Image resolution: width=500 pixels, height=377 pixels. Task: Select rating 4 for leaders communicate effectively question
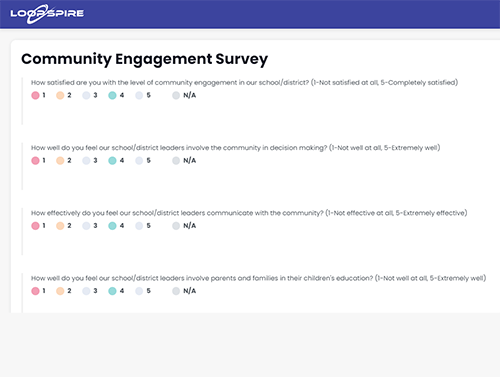click(112, 226)
